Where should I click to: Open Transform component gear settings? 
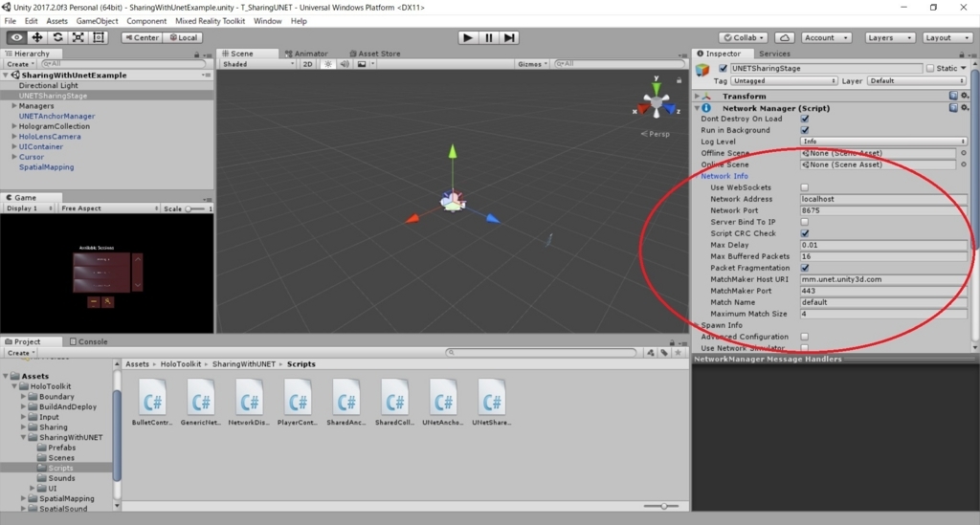(965, 96)
